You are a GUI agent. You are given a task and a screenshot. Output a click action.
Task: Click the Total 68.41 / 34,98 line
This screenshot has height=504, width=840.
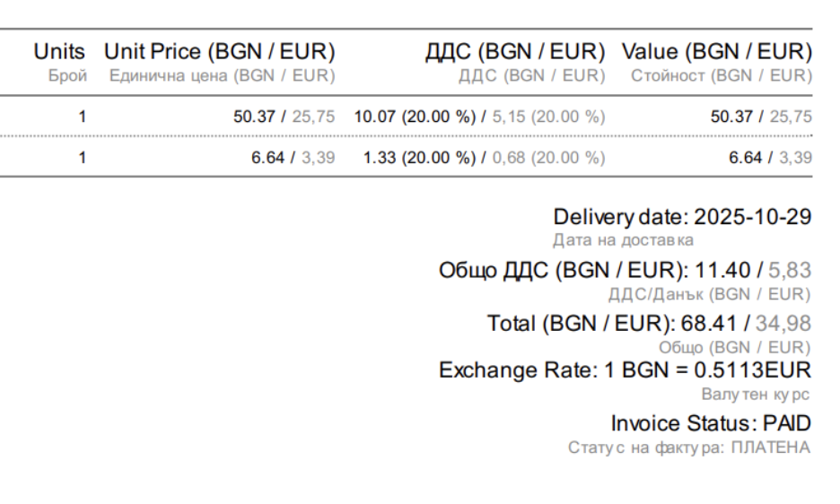649,324
